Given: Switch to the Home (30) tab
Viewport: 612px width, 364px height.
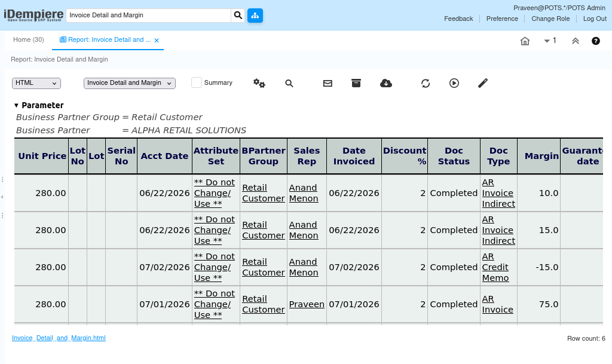Looking at the screenshot, I should pos(29,40).
